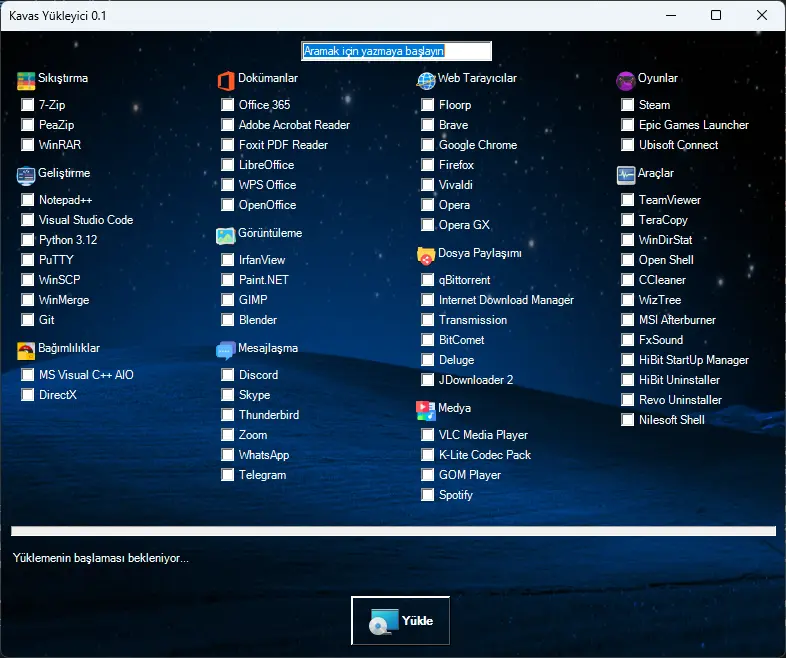Check the Firefox checkbox
The width and height of the screenshot is (786, 658).
click(428, 165)
